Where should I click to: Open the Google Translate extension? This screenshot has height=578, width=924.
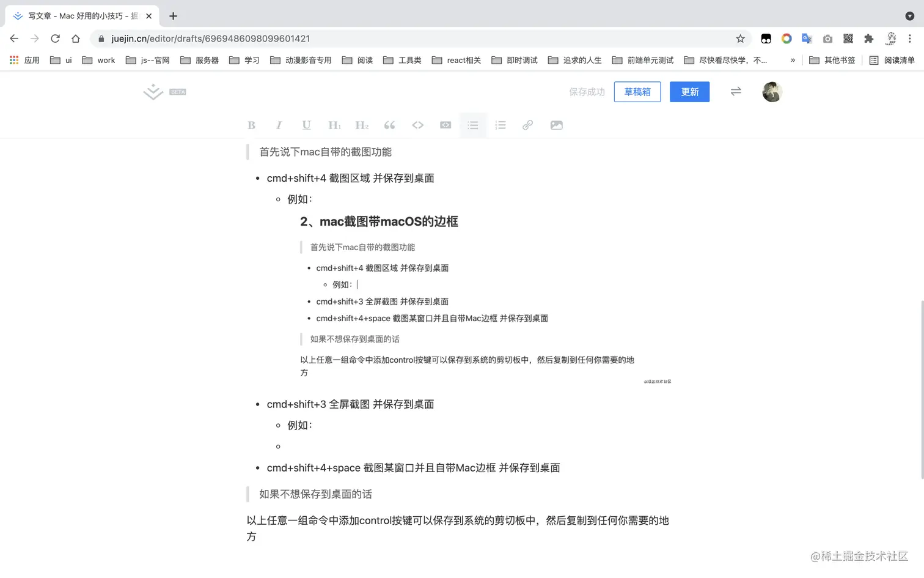pyautogui.click(x=807, y=39)
